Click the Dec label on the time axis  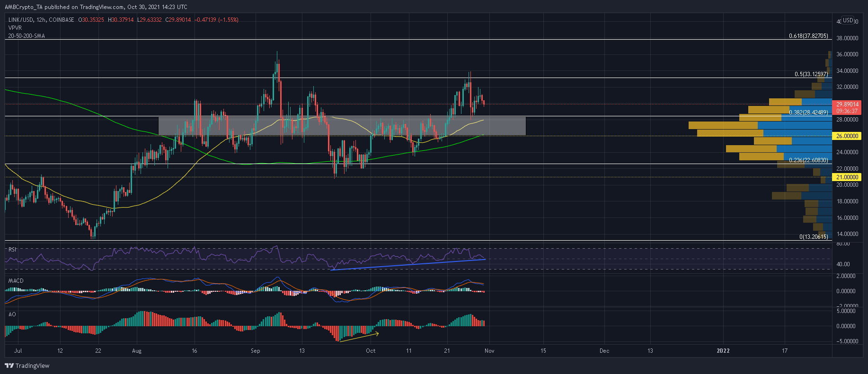click(604, 351)
